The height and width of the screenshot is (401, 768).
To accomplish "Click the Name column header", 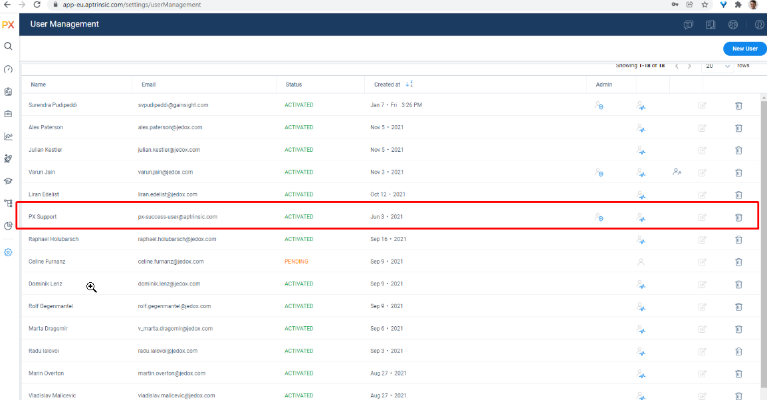I will (x=39, y=85).
